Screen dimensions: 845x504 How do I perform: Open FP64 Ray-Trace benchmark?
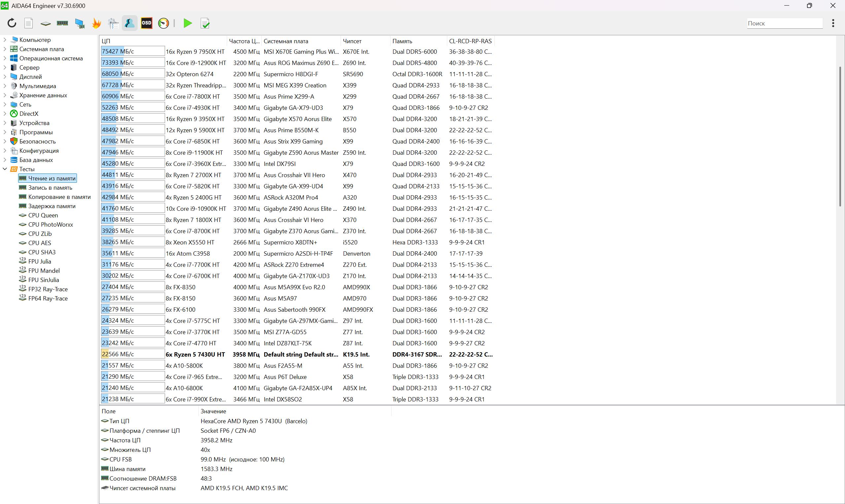pyautogui.click(x=44, y=298)
